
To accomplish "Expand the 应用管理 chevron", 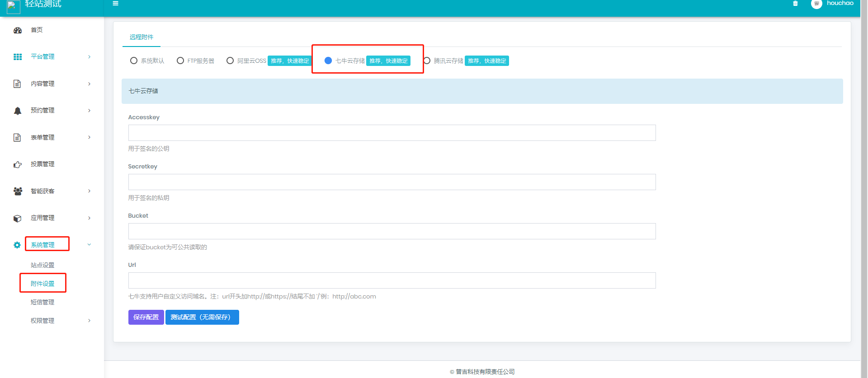I will pyautogui.click(x=89, y=218).
